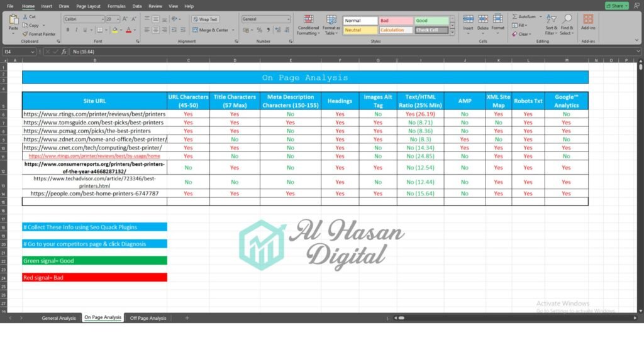Open the Find & Select menu

567,25
